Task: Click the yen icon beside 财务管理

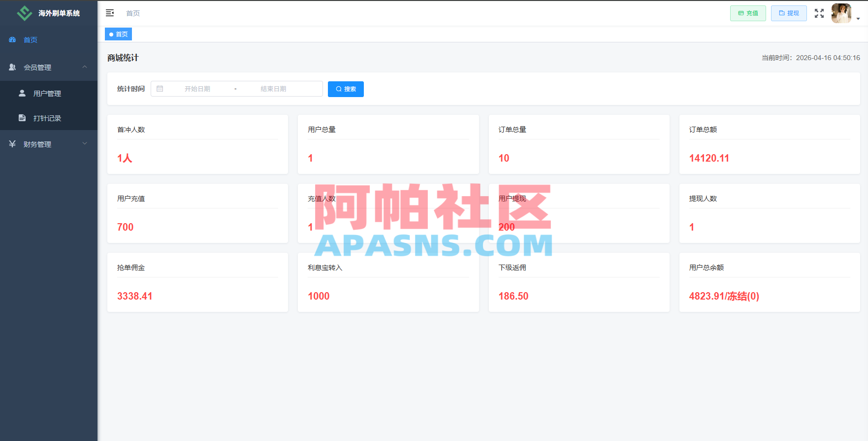Action: click(12, 144)
